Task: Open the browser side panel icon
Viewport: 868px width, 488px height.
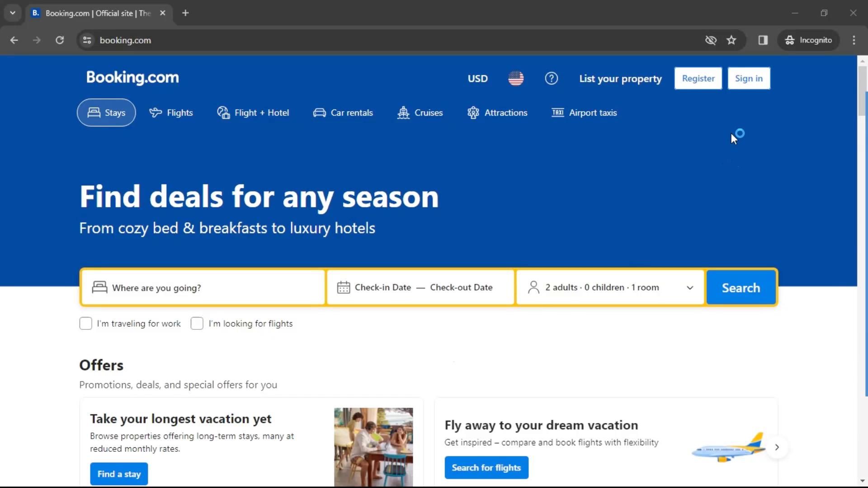Action: (763, 40)
